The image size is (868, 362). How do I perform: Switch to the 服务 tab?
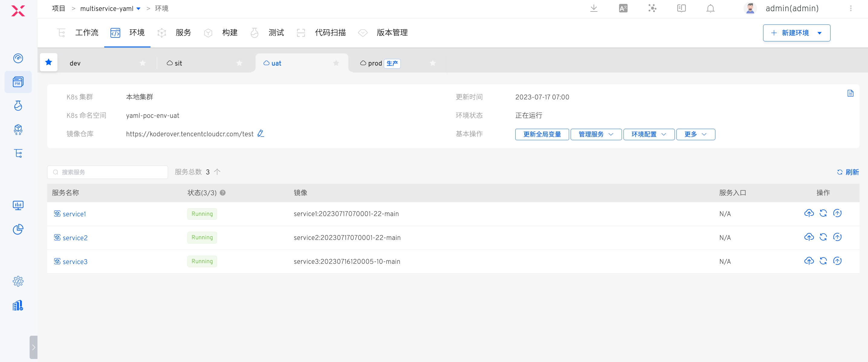174,33
